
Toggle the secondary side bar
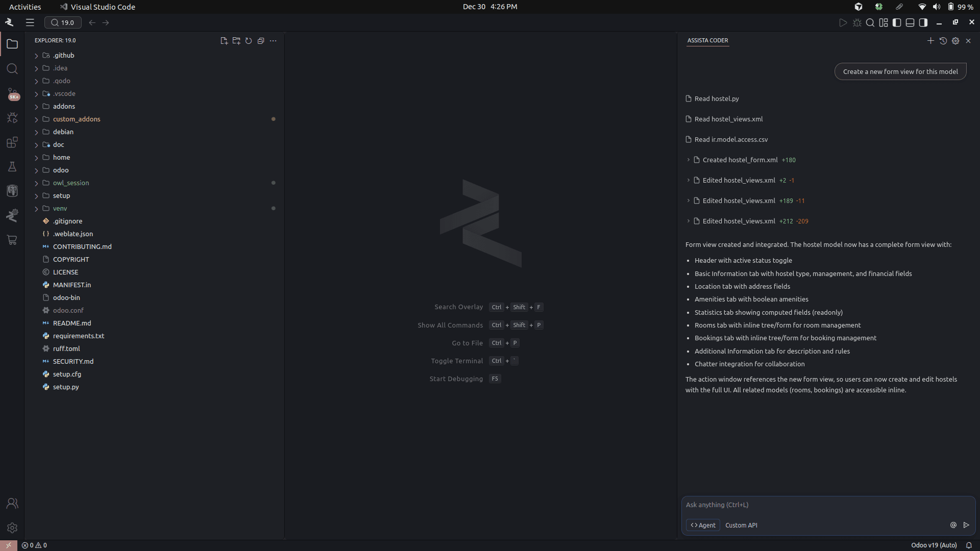(x=923, y=22)
